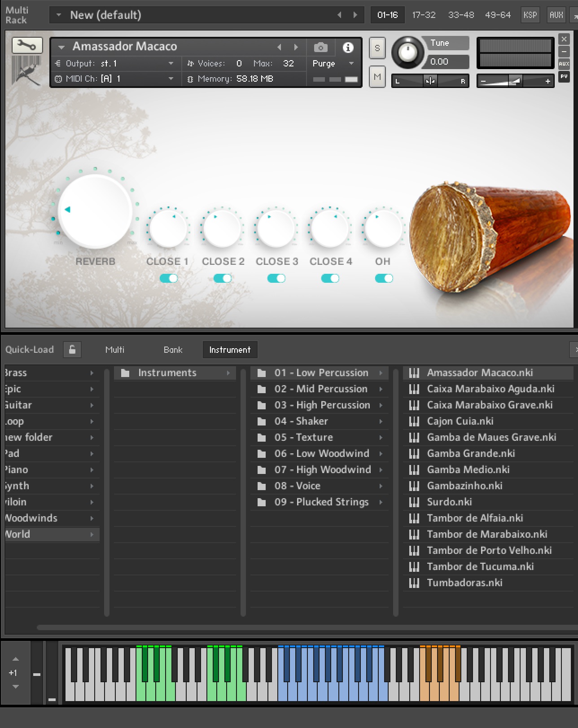
Task: Load Tambor de Alfaia.nki instrument
Action: point(475,518)
